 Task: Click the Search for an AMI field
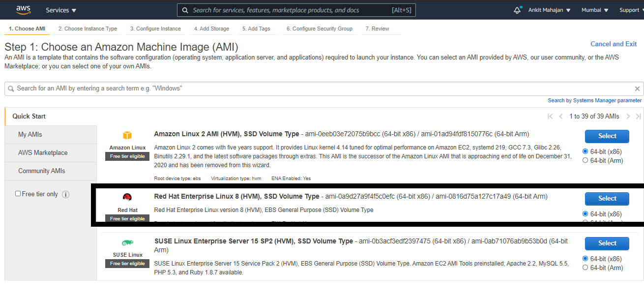tap(324, 89)
